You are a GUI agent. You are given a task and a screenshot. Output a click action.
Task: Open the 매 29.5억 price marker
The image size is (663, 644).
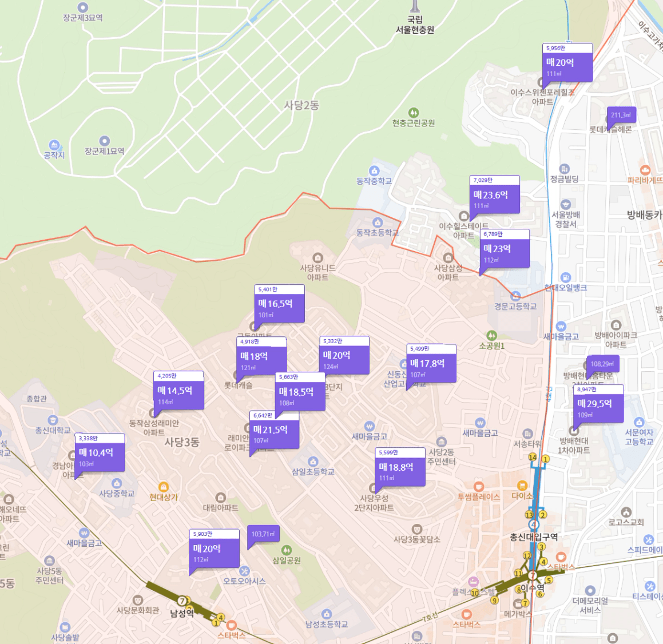(x=598, y=403)
